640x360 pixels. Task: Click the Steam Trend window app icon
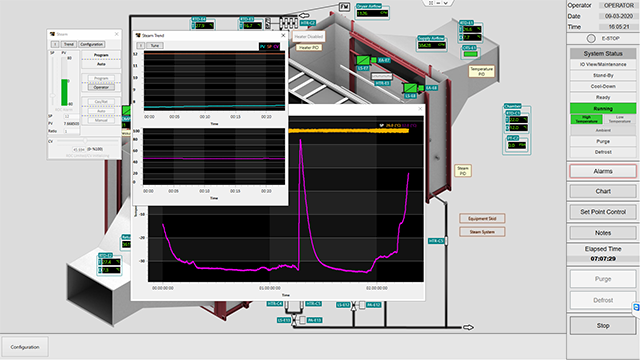138,36
